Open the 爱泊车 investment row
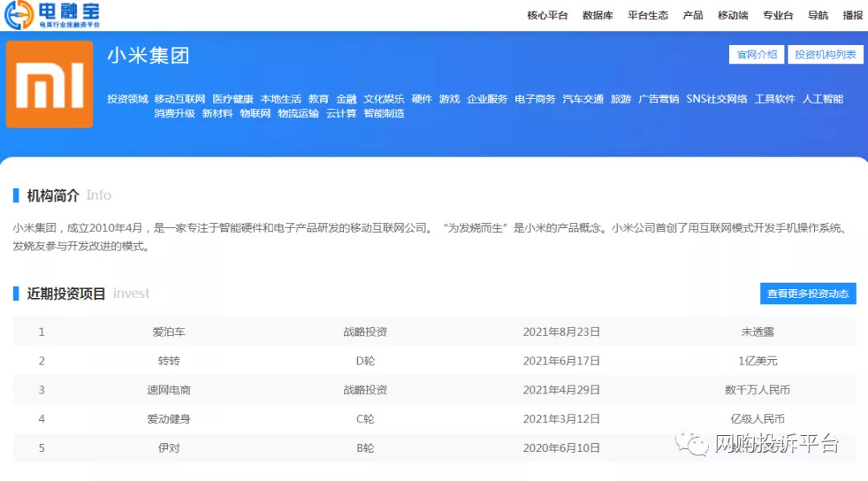Image resolution: width=868 pixels, height=481 pixels. point(434,332)
